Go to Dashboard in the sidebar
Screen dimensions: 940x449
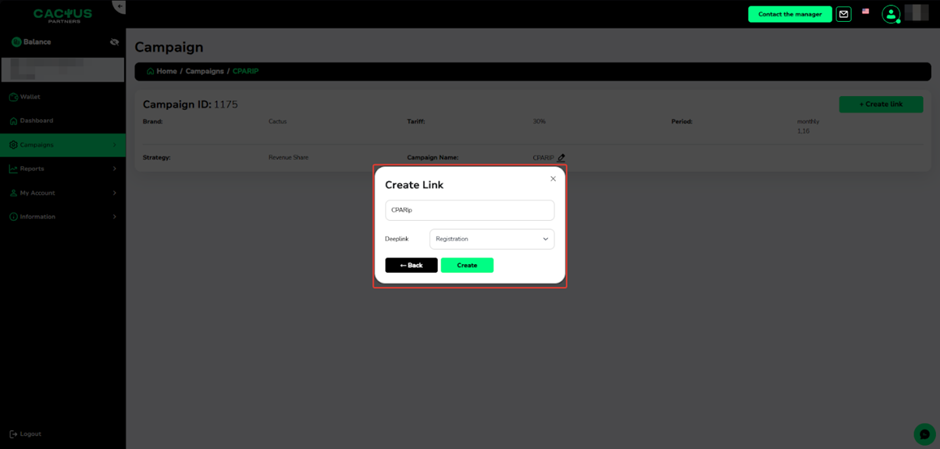click(x=36, y=121)
